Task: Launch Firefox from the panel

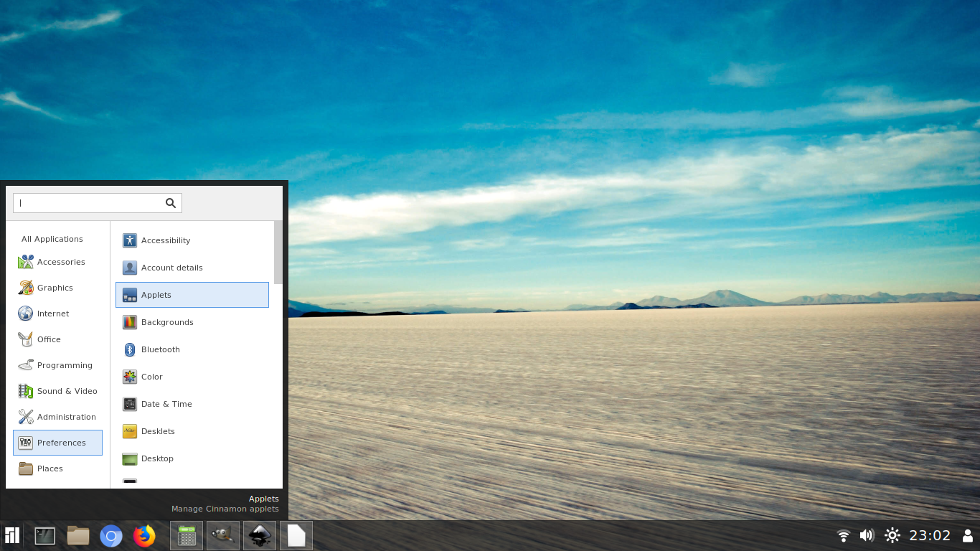Action: (x=144, y=535)
